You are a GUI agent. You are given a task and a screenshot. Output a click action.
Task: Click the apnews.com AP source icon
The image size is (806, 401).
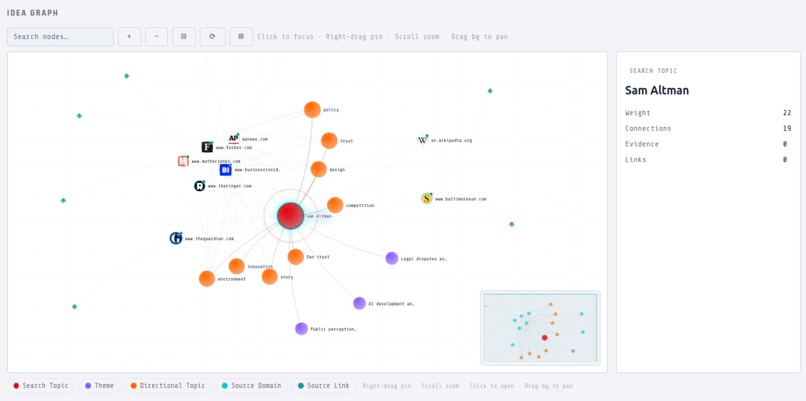(234, 139)
